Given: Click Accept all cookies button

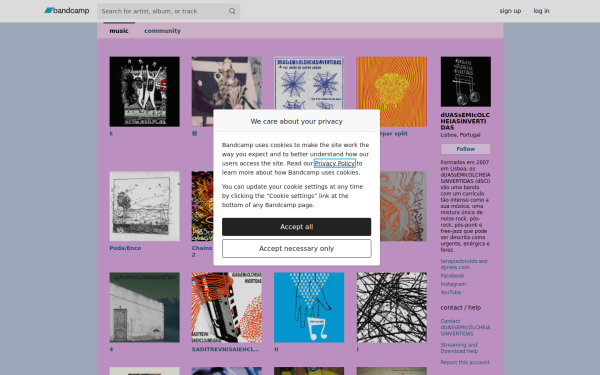Looking at the screenshot, I should click(297, 227).
